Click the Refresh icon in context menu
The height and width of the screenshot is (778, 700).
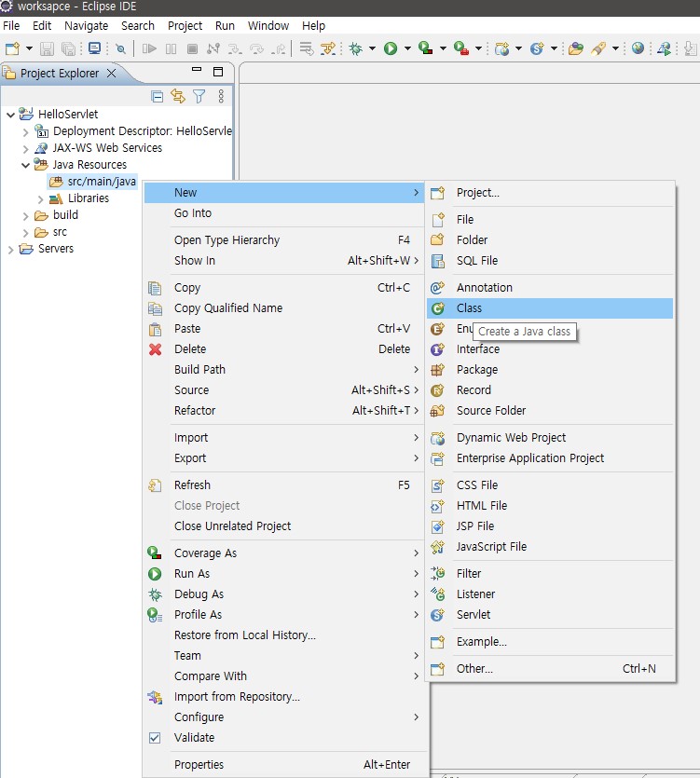tap(155, 485)
